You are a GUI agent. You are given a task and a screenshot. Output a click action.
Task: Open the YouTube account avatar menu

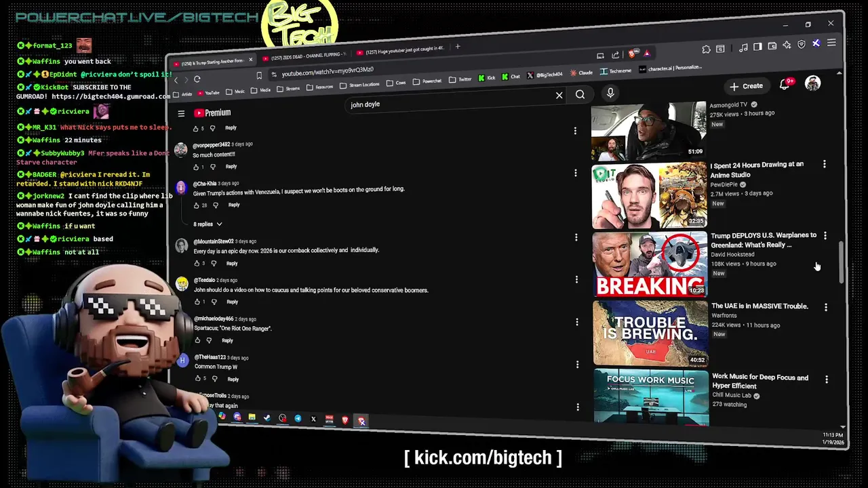click(x=812, y=83)
